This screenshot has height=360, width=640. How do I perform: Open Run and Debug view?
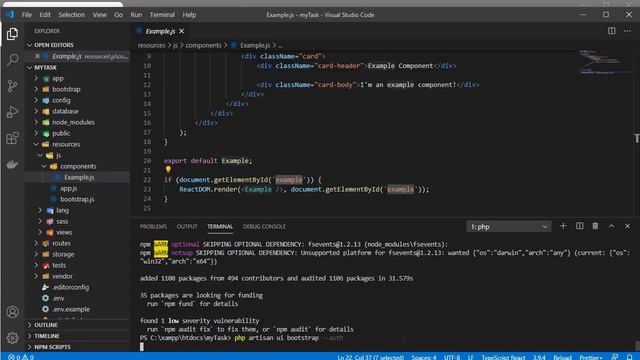(12, 112)
